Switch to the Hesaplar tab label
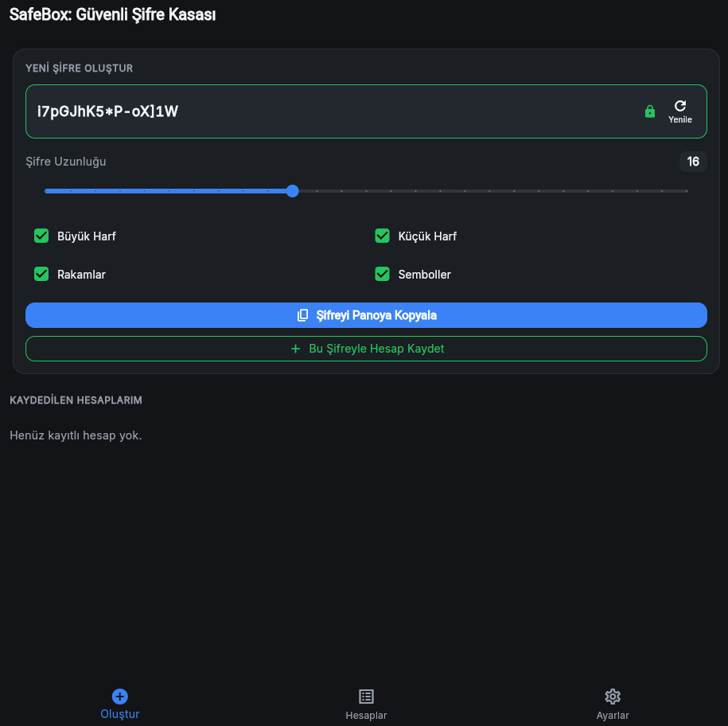This screenshot has height=726, width=728. coord(366,716)
